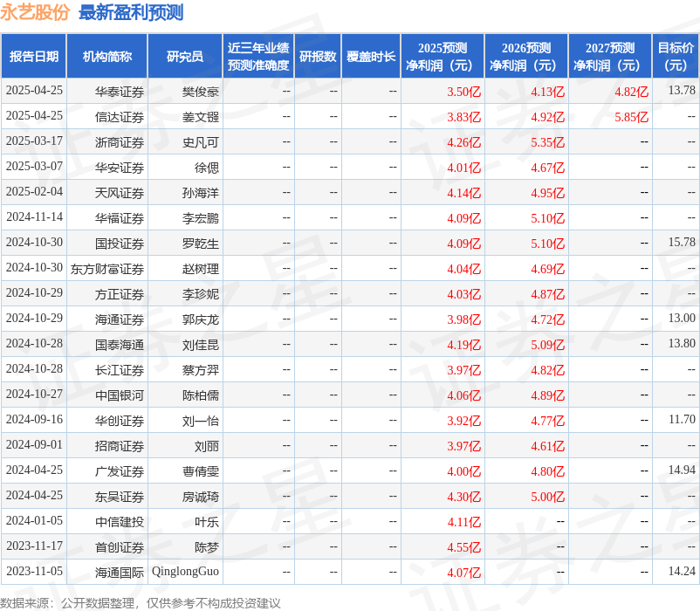
Task: Click the 永艺股份 stock name title
Action: [35, 12]
